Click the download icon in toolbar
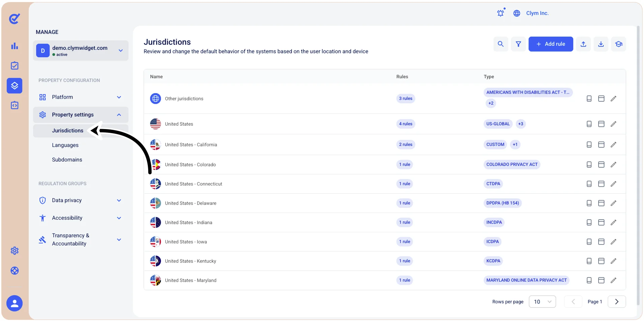The image size is (644, 321). pyautogui.click(x=601, y=44)
